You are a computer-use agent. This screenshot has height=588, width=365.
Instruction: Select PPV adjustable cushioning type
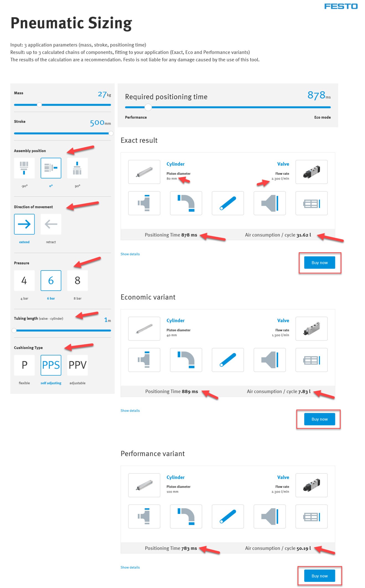(77, 365)
